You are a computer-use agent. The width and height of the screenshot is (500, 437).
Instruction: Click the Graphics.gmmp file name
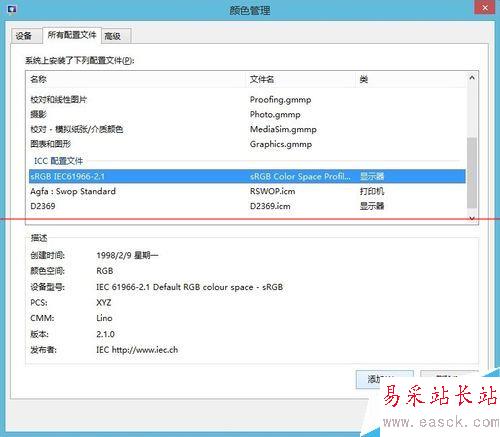click(x=281, y=144)
